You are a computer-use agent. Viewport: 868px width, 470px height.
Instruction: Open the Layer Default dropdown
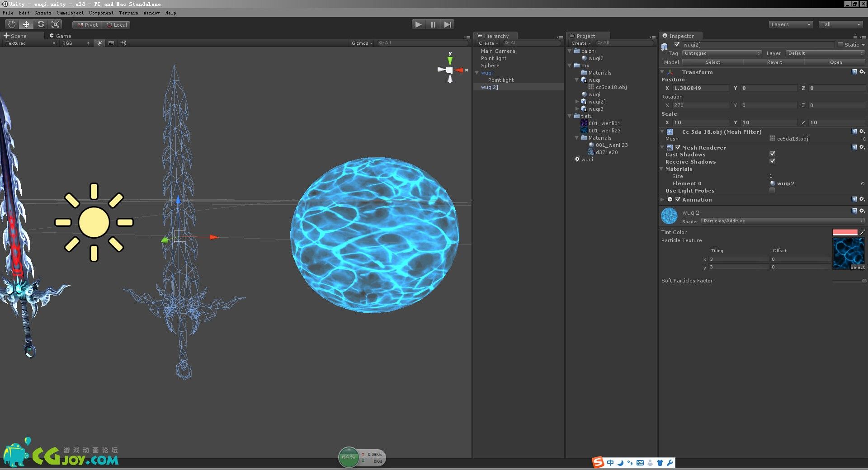(826, 53)
